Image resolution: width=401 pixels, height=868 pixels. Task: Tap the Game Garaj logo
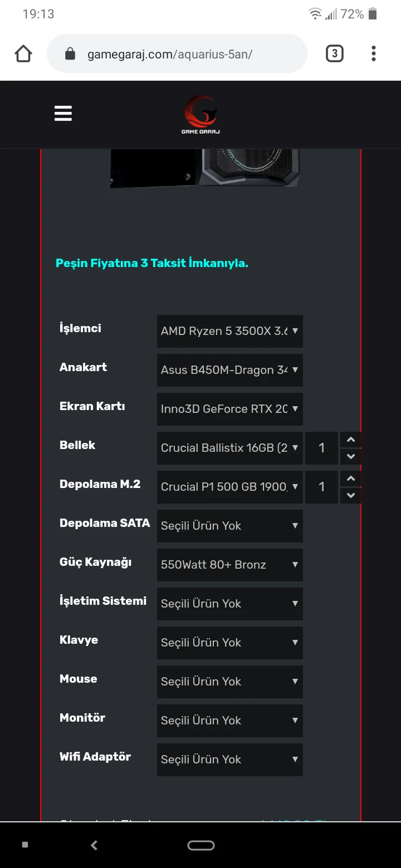pyautogui.click(x=200, y=115)
